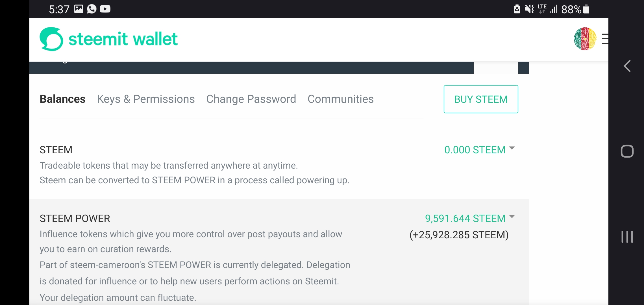The image size is (644, 305).
Task: Click the STEEM balance dropdown arrow
Action: click(x=512, y=148)
